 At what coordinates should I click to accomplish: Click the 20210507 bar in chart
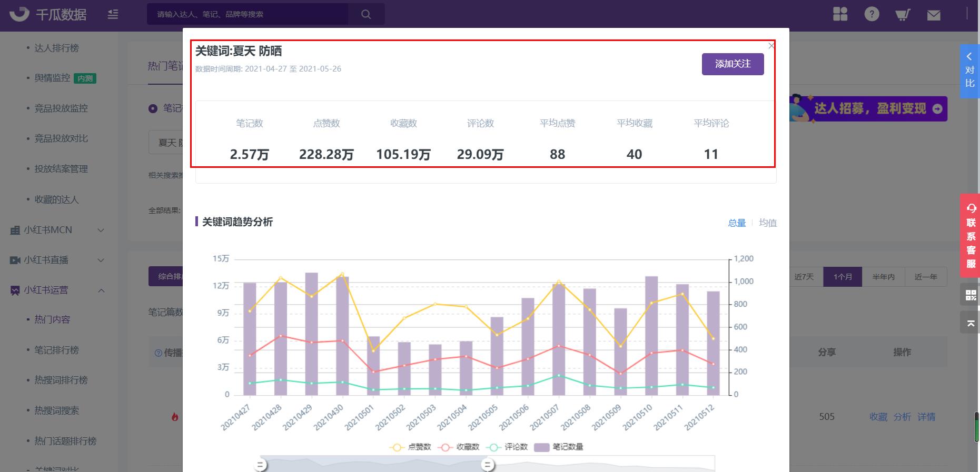(559, 339)
